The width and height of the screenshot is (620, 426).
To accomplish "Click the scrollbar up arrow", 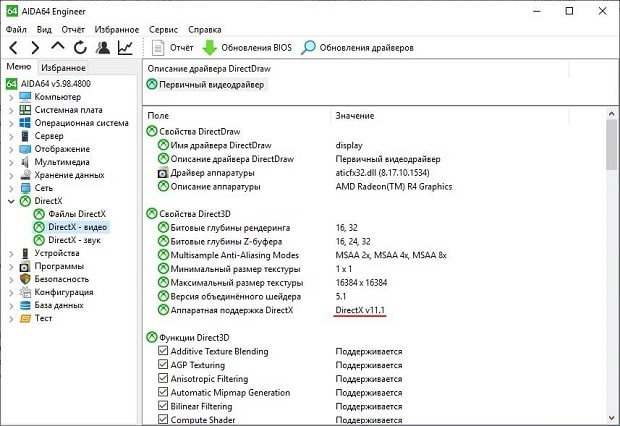I will pos(612,114).
